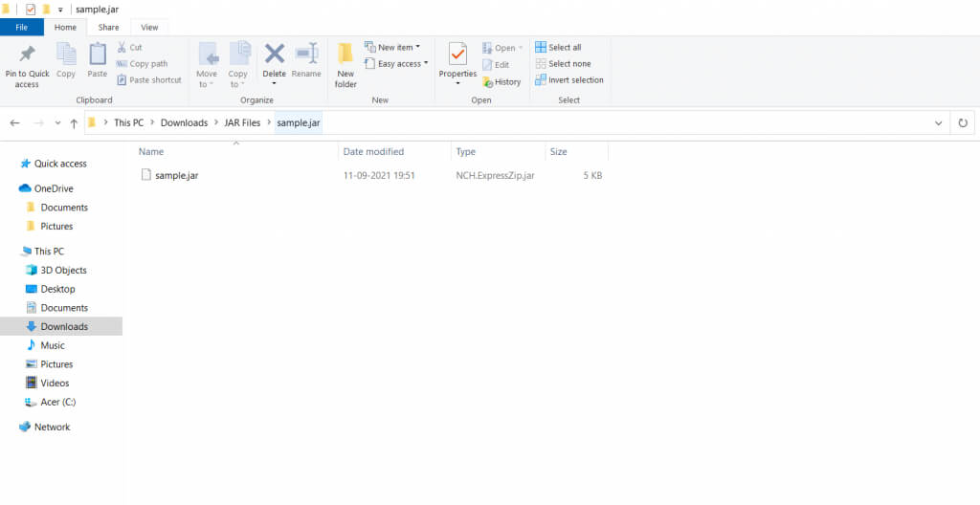The width and height of the screenshot is (980, 505).
Task: Open Customize Quick Access Toolbar dropdown arrow
Action: (60, 10)
